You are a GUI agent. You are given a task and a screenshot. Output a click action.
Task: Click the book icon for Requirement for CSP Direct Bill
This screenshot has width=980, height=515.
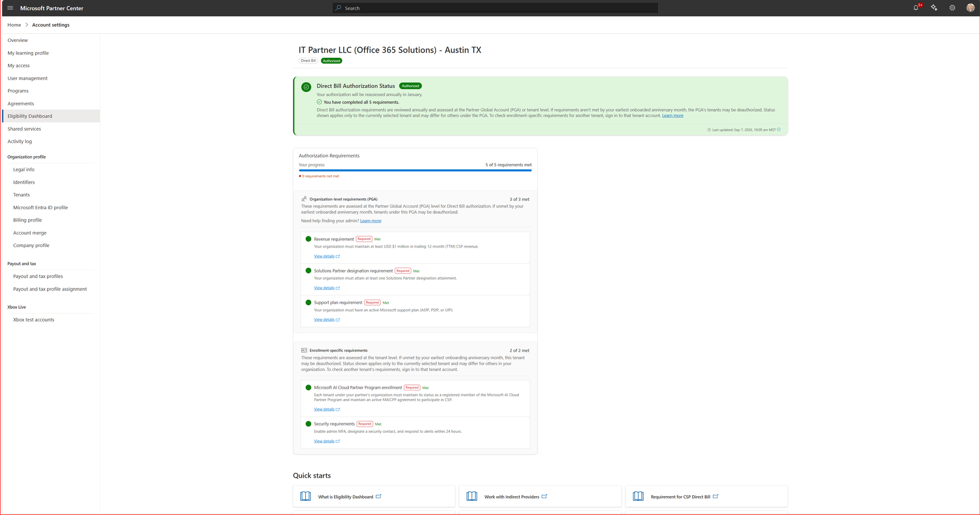pyautogui.click(x=639, y=496)
